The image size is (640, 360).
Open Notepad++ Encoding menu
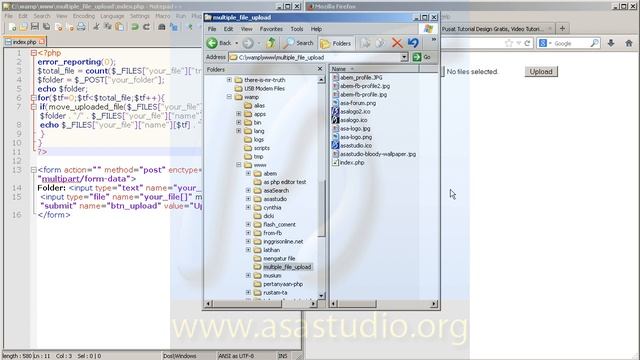pyautogui.click(x=84, y=16)
